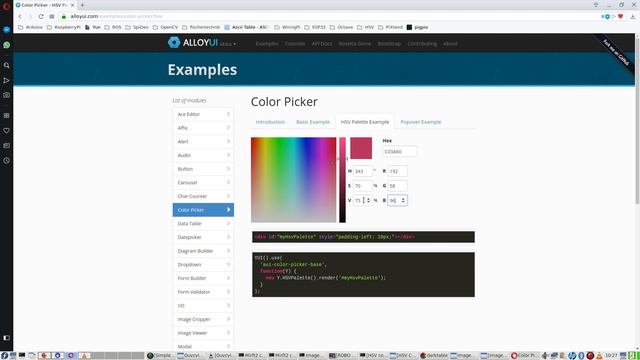Open the AlloyUI version dropdown
This screenshot has height=360, width=640.
click(x=228, y=44)
